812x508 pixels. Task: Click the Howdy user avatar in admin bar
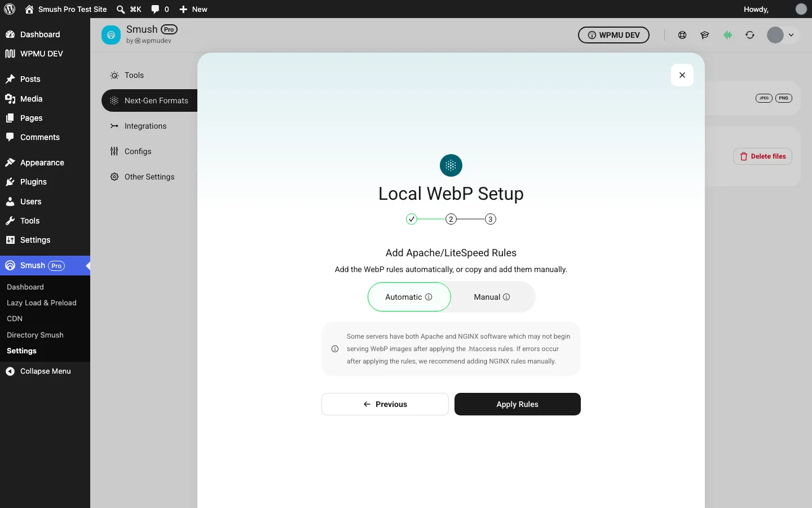pos(801,9)
